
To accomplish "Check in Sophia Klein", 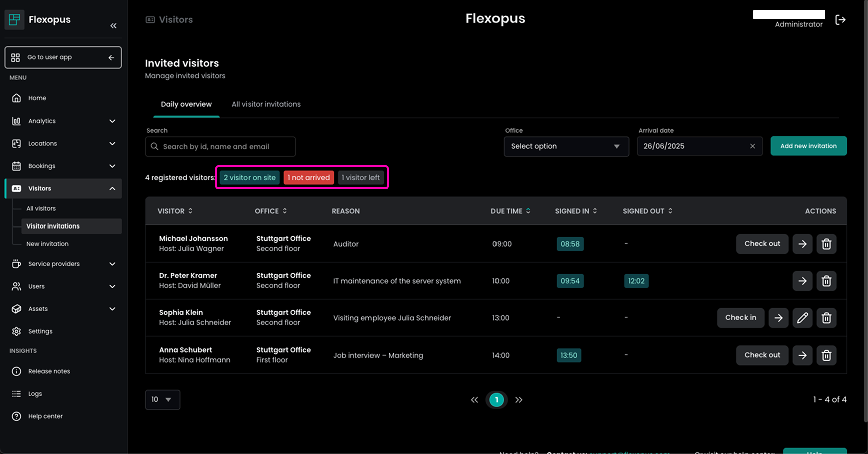I will pos(740,318).
